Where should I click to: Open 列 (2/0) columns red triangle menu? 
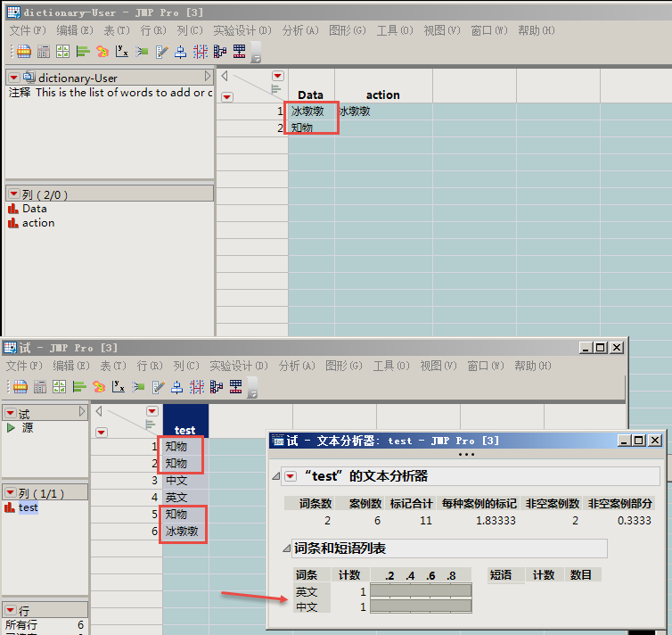[x=13, y=194]
